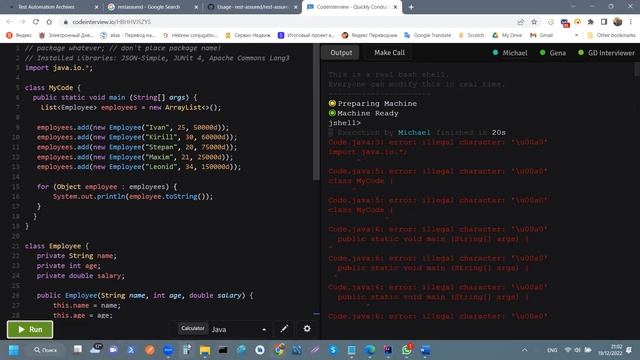Click the code editor vertical scrollbar
The image size is (640, 360).
(316, 112)
